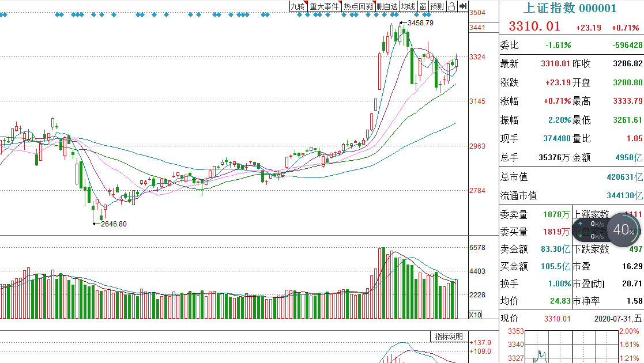Click the order difference value -596428
Screen dimensions: 644x363
pos(628,45)
